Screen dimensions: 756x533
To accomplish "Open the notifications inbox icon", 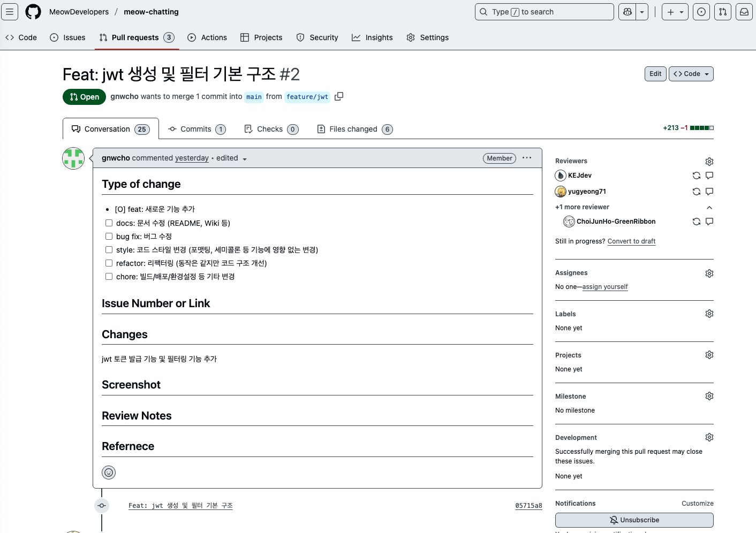I will [744, 11].
